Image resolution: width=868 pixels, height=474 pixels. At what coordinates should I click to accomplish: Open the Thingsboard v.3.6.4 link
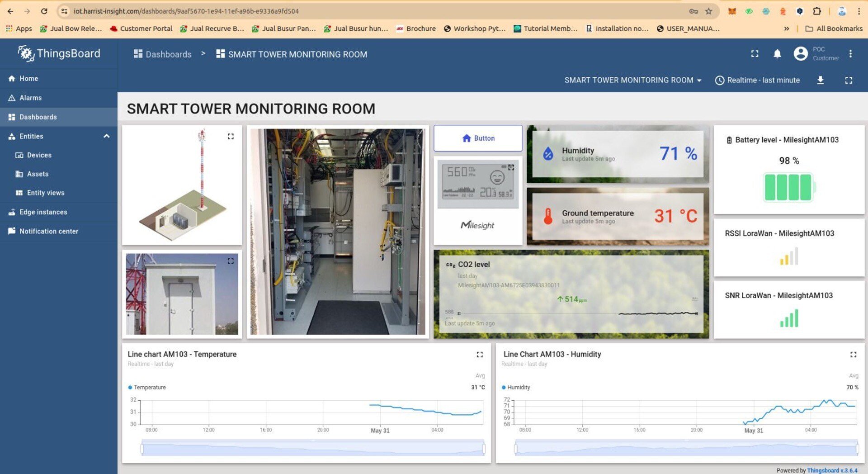pyautogui.click(x=836, y=470)
